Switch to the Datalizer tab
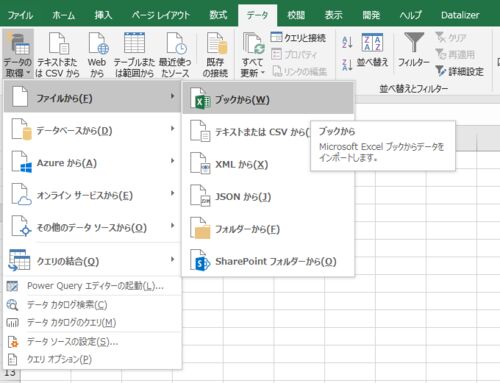 coord(460,15)
